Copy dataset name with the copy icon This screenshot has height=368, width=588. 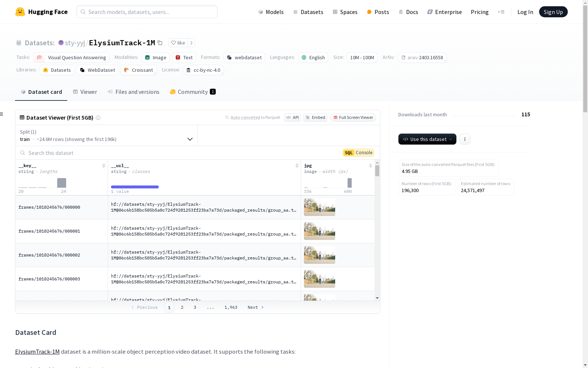coord(160,43)
